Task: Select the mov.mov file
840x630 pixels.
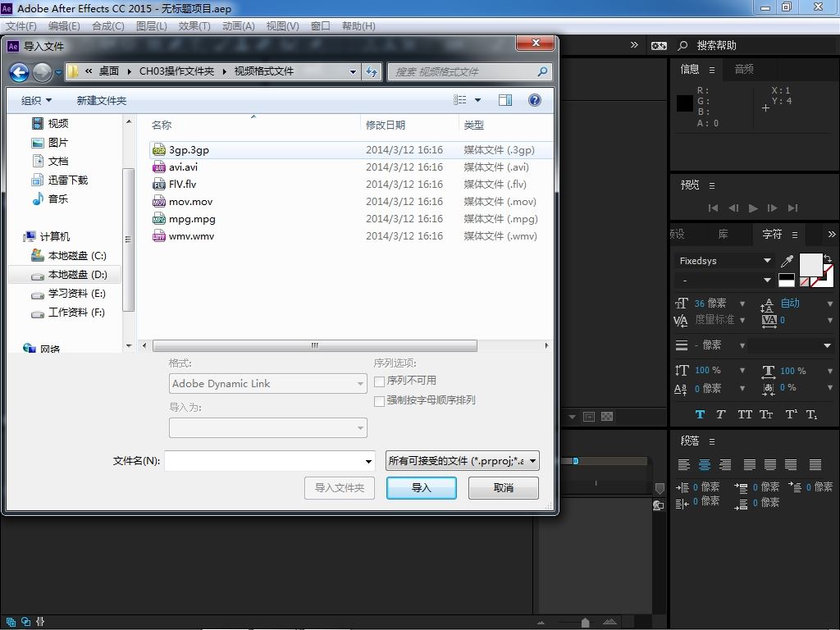Action: click(x=190, y=202)
